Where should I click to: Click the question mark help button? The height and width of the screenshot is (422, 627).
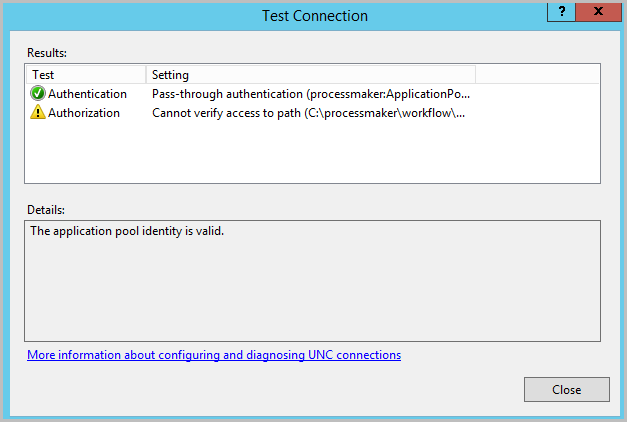(561, 11)
